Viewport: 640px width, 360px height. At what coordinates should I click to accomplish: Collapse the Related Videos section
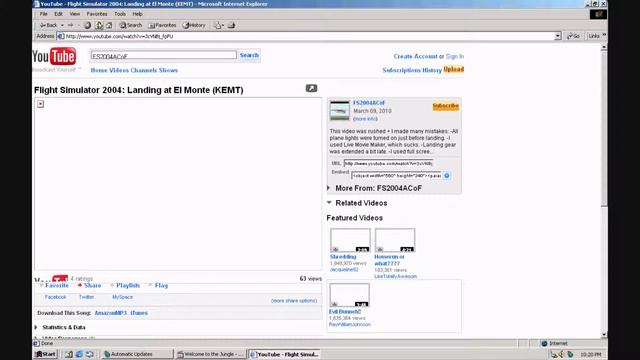tap(357, 203)
